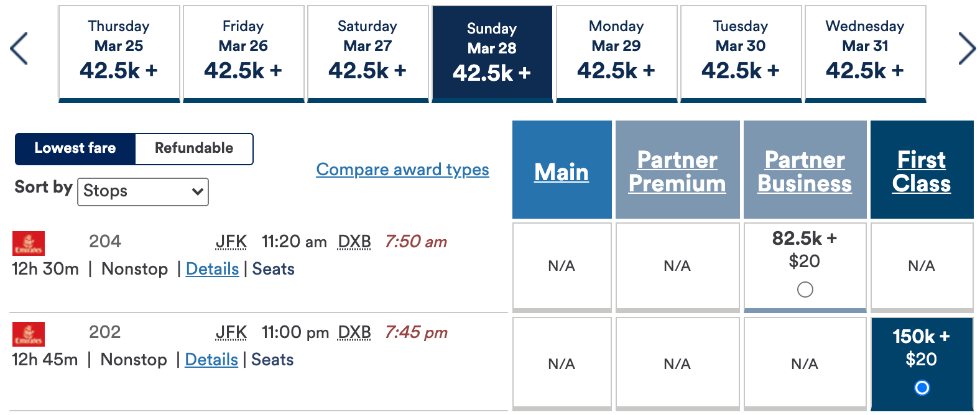Click Emirates logo for flight 204
This screenshot has height=415, width=980.
tap(29, 244)
